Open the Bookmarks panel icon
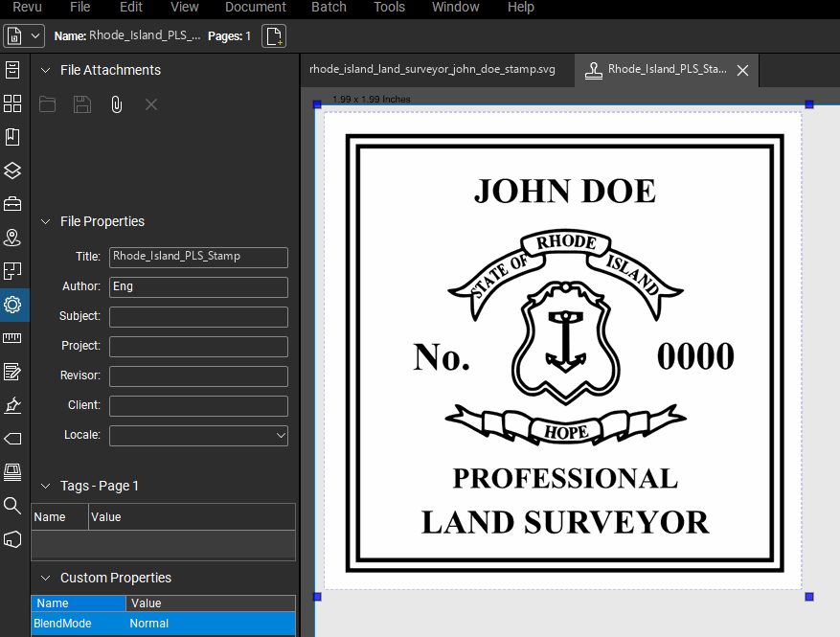Image resolution: width=840 pixels, height=637 pixels. [12, 137]
